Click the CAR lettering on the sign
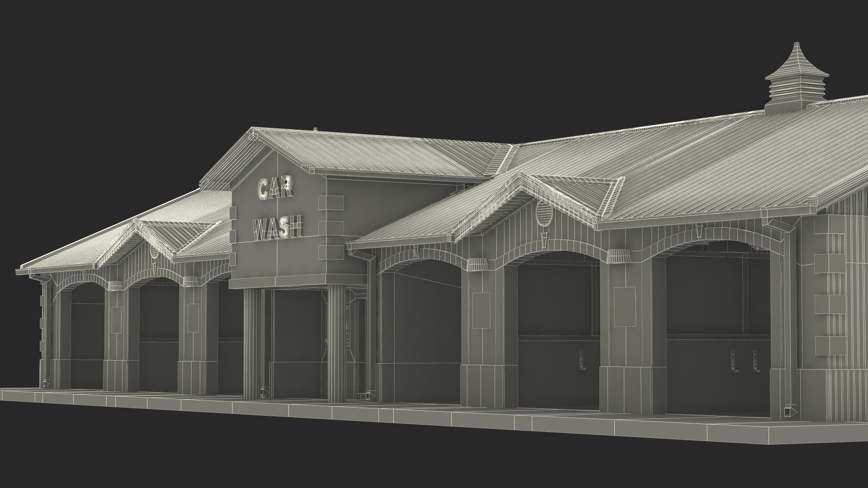 click(276, 188)
